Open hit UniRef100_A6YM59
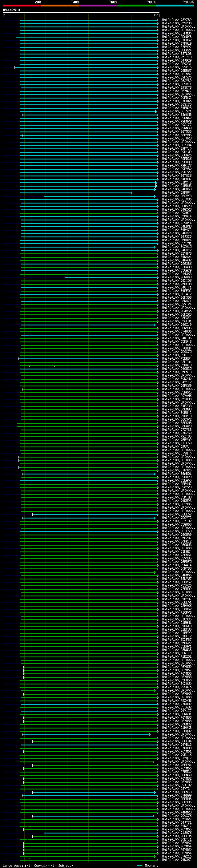Screen dimensions: 197x868 point(177,667)
